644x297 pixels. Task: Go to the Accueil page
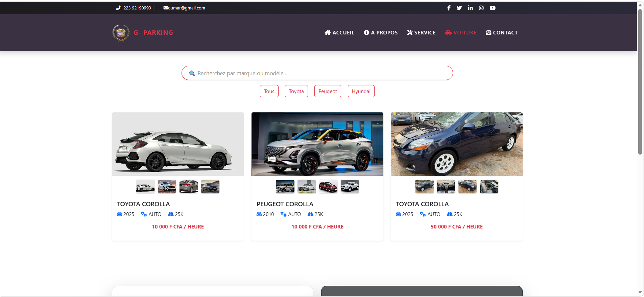(x=339, y=33)
